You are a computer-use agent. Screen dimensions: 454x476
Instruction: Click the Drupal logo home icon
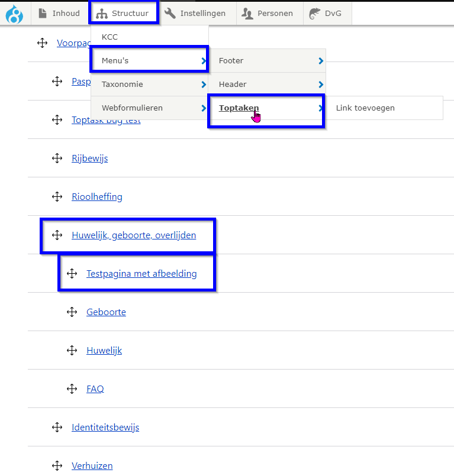pos(14,13)
